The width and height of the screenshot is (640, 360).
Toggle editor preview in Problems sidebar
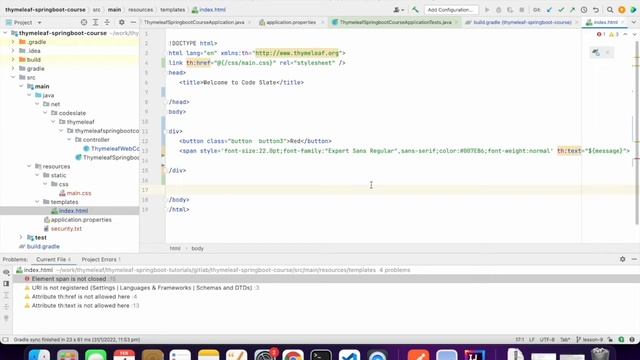point(6,284)
